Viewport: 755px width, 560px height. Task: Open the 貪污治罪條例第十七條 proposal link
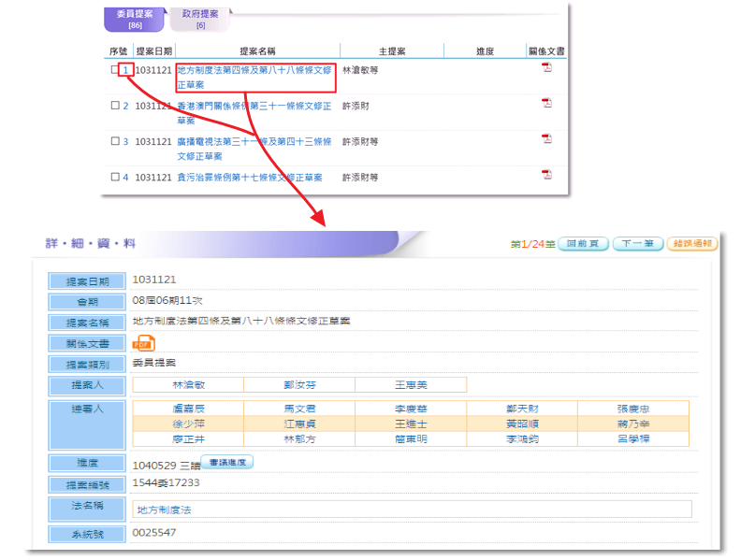click(249, 177)
